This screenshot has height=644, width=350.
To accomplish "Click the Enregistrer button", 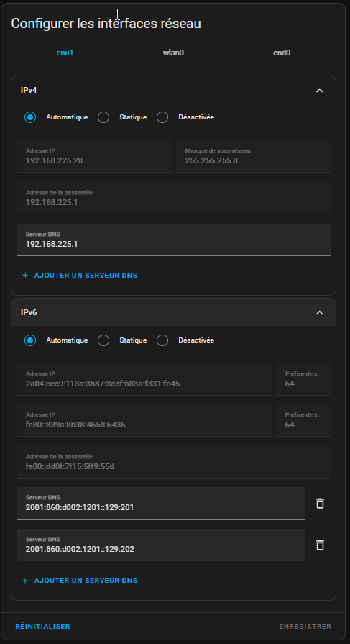I will pyautogui.click(x=305, y=626).
